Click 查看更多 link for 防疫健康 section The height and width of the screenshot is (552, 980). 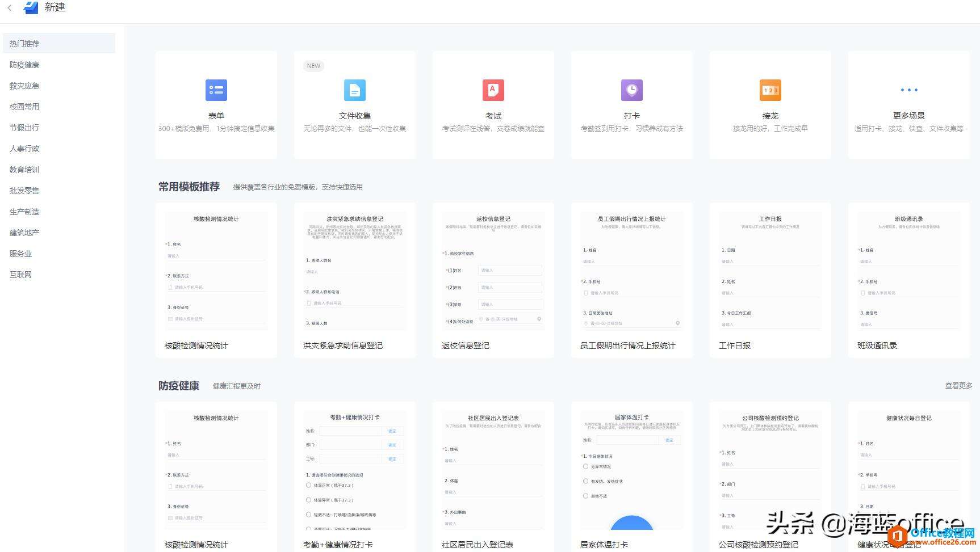958,386
